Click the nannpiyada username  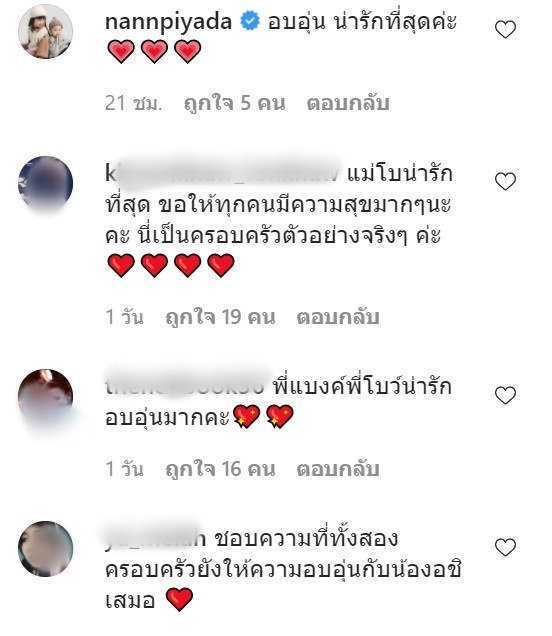coord(168,21)
